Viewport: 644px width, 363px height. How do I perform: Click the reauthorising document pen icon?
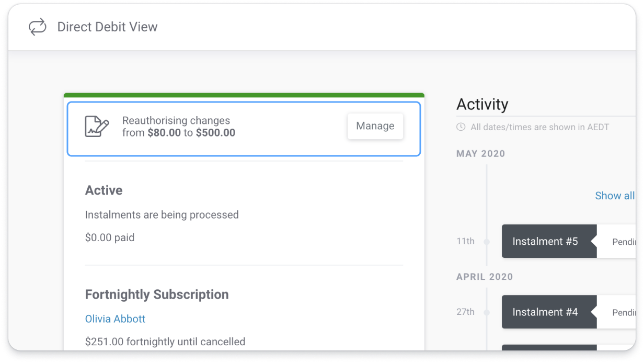tap(97, 127)
